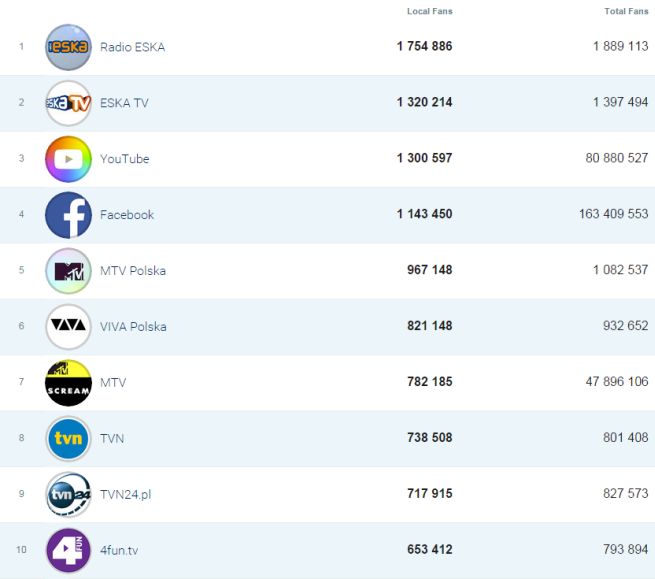655x579 pixels.
Task: Click the TVN blue logo icon
Action: coord(68,439)
